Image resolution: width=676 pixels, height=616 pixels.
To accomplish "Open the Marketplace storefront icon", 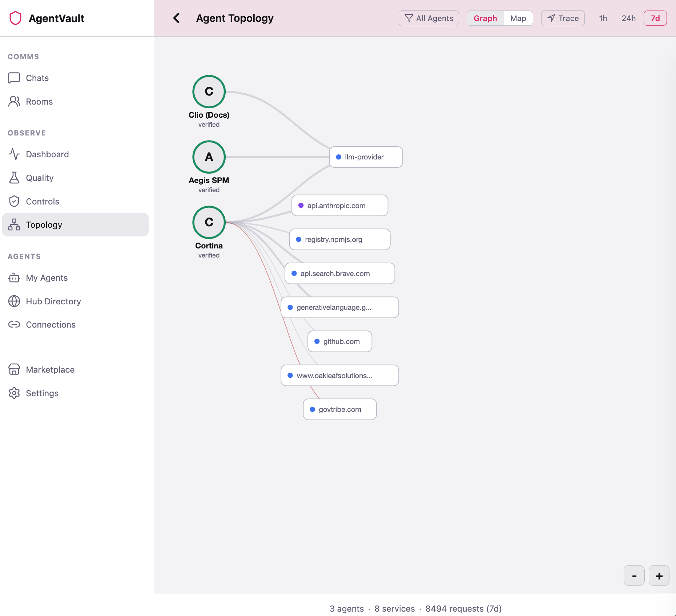I will pos(14,370).
